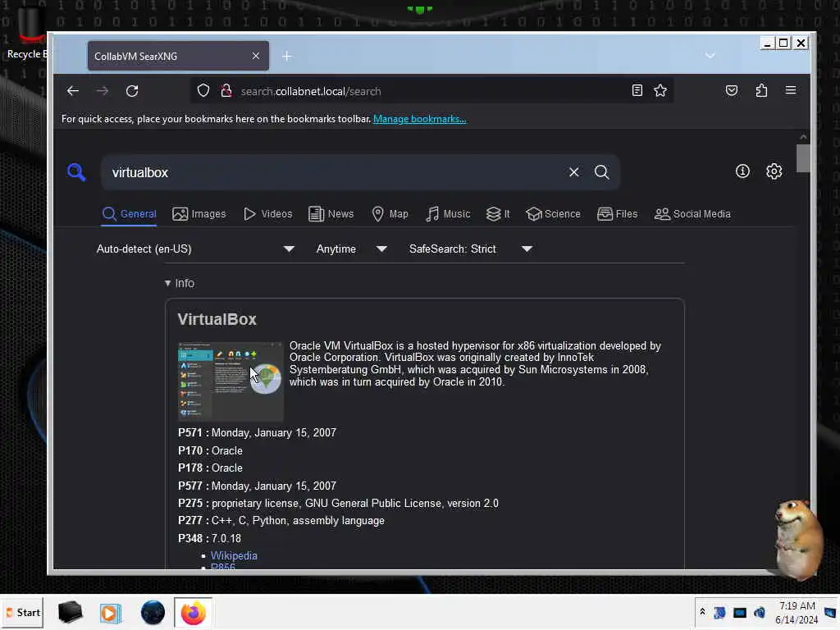Click the page vertical scrollbar thumb

click(802, 158)
